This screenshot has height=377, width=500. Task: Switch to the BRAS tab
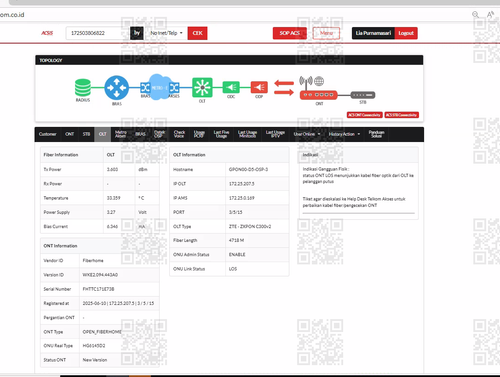pos(140,134)
